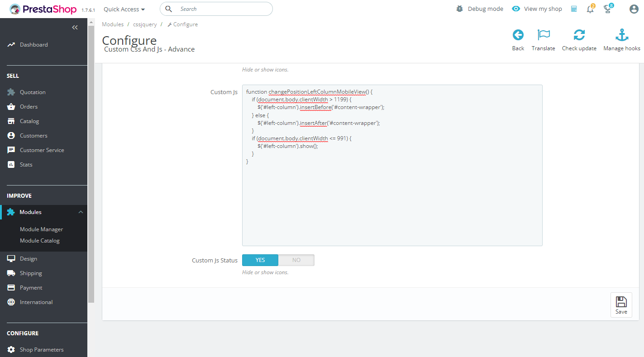Open Manage hooks anchor icon
Screen dimensions: 644x357
[622, 35]
